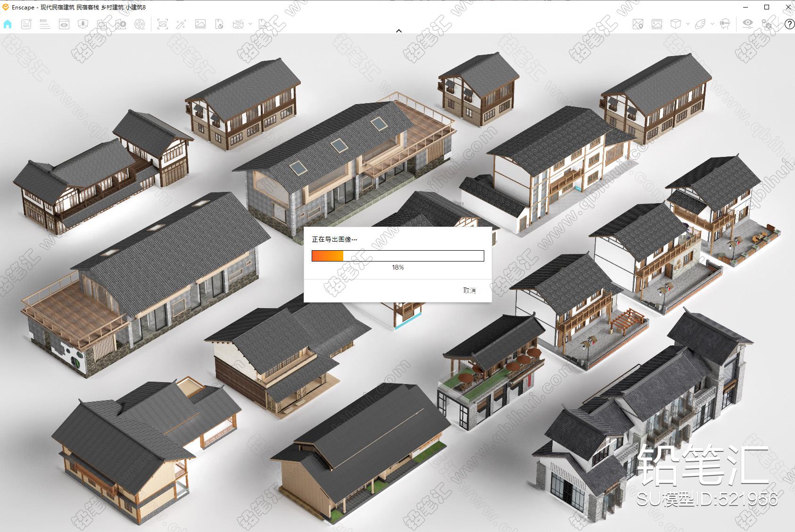Click the orange export progress bar
The width and height of the screenshot is (795, 532).
[398, 256]
